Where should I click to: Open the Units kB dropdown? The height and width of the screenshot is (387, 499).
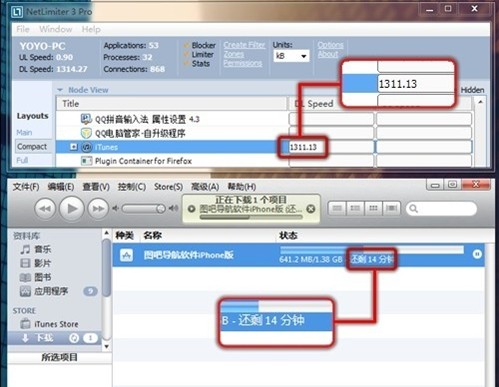click(291, 56)
